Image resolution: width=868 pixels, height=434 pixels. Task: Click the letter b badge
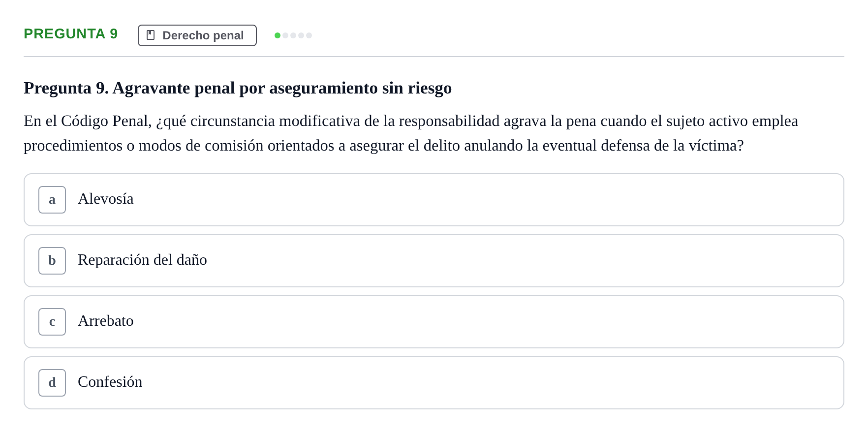point(52,261)
